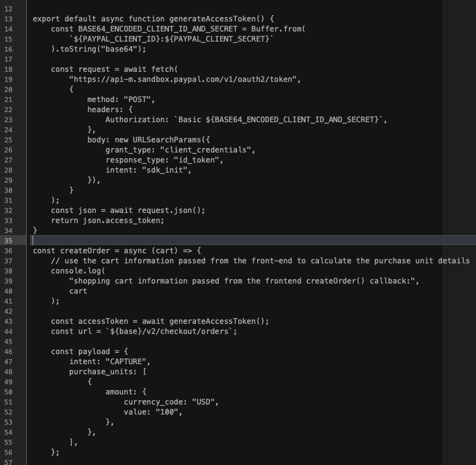476x465 pixels.
Task: Click line number 13 in the gutter
Action: point(8,19)
